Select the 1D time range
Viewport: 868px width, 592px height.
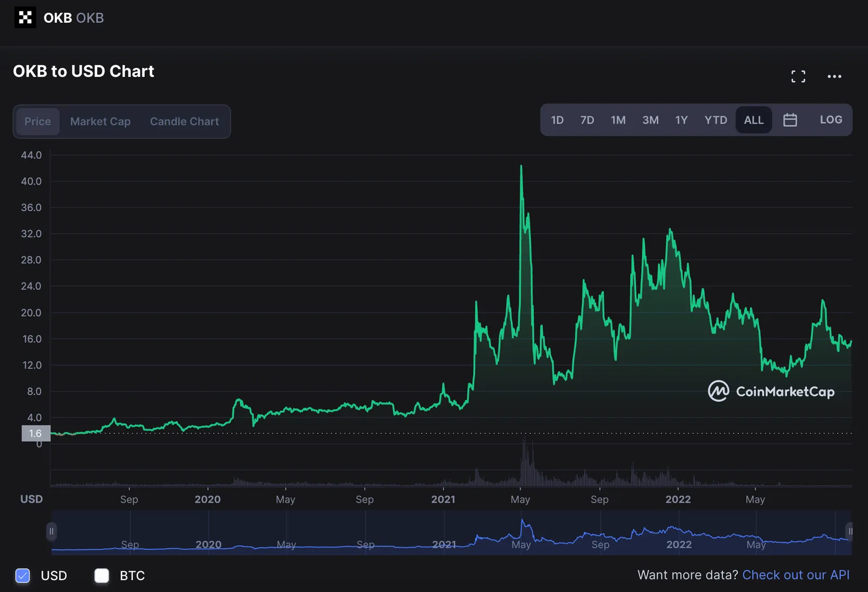(557, 120)
